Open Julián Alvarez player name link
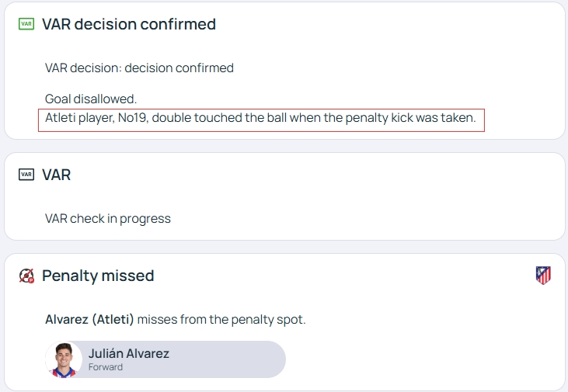The width and height of the screenshot is (568, 392). tap(128, 354)
